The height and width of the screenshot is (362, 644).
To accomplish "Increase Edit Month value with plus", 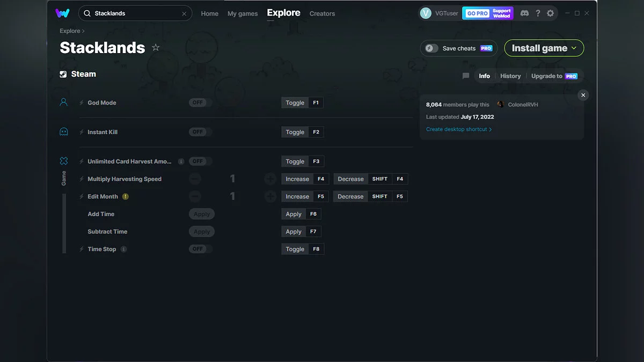I will tap(270, 196).
